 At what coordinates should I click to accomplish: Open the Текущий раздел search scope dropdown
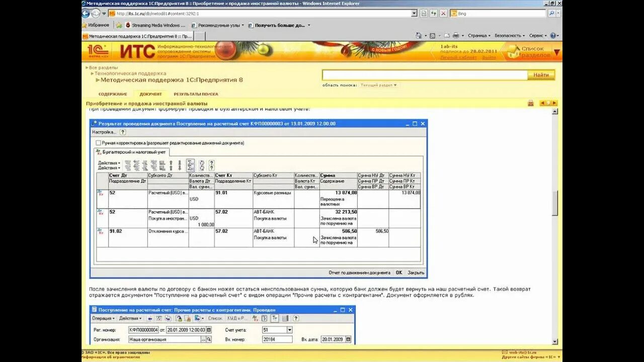coord(378,85)
